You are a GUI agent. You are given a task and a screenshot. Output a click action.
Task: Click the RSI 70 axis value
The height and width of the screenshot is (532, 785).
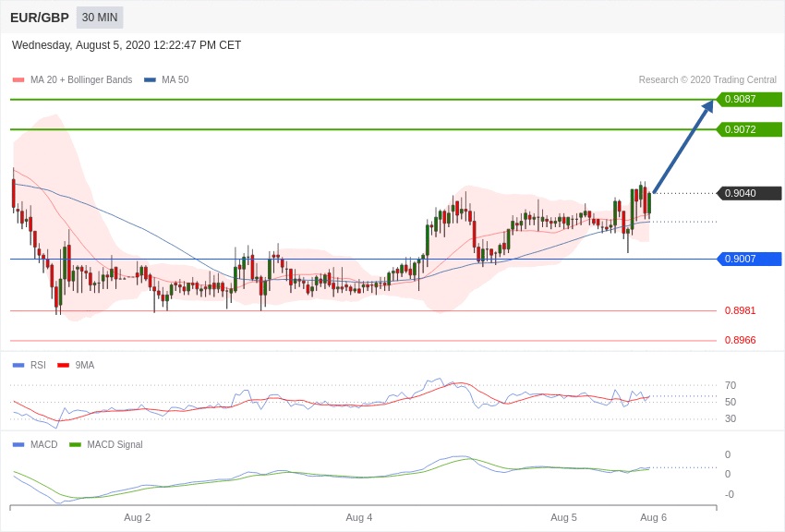(x=731, y=385)
